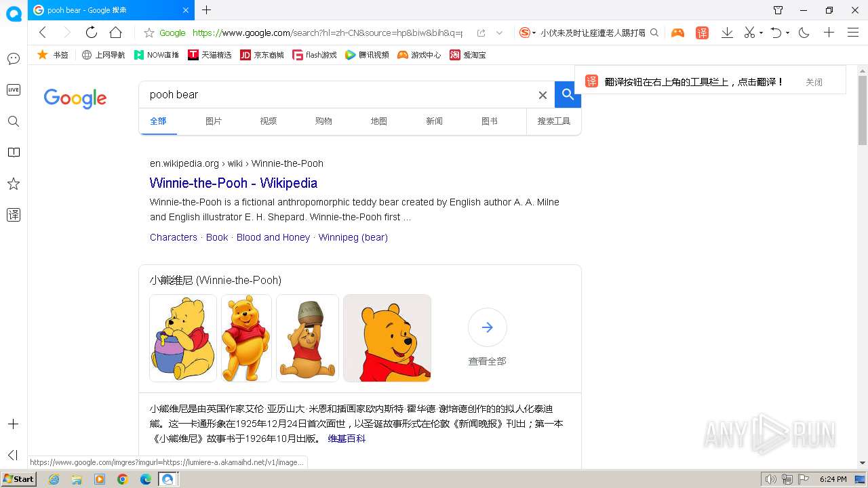Click the magnifier in the Sogou search box
Image resolution: width=868 pixels, height=488 pixels.
(x=654, y=33)
